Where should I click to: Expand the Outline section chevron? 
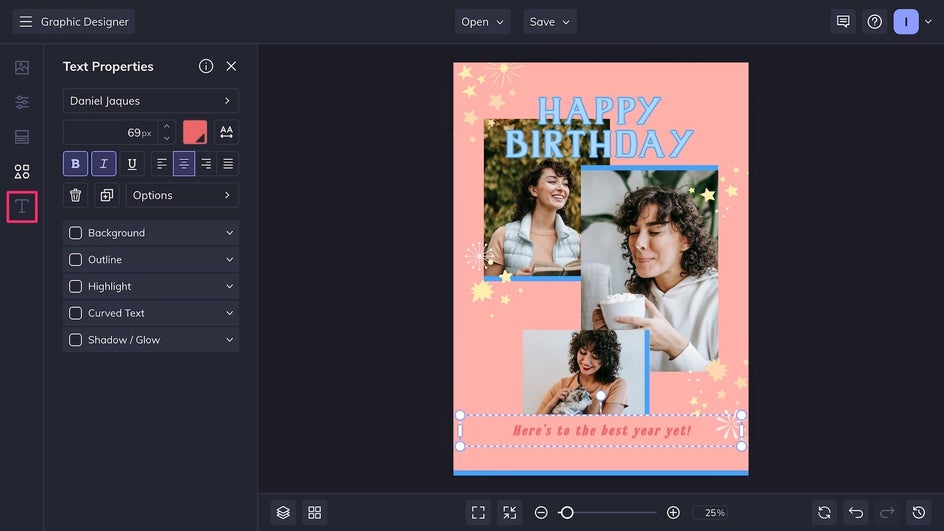229,259
